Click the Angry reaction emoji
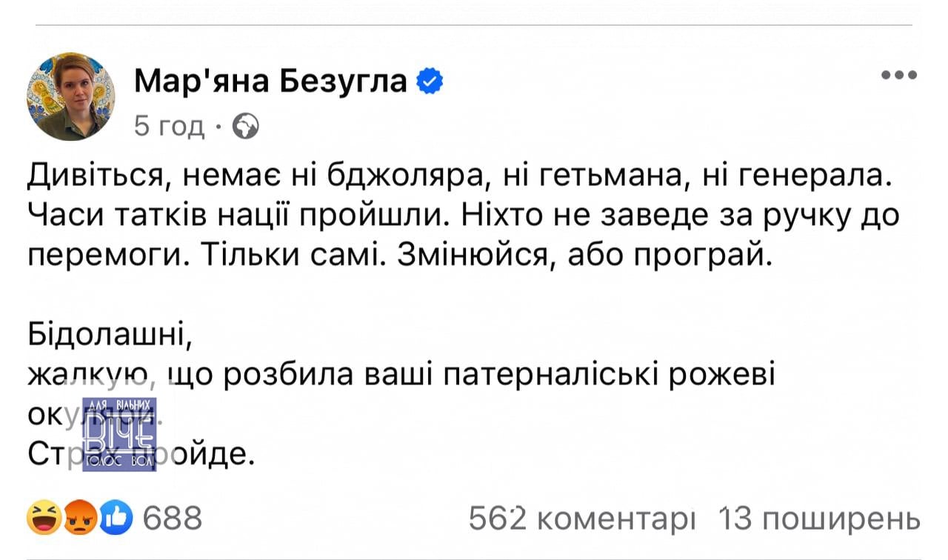 click(x=80, y=518)
